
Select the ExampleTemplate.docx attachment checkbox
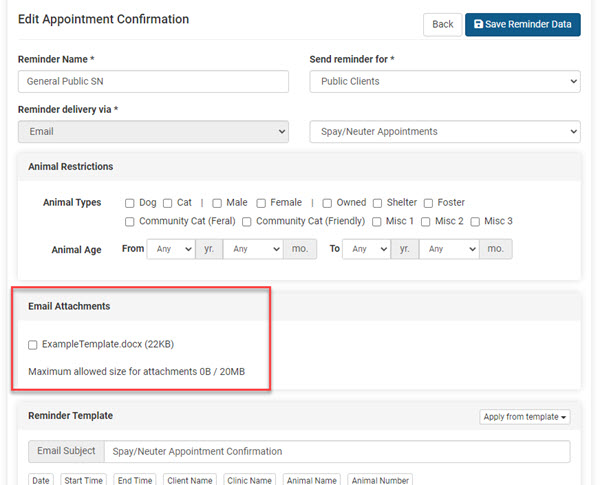click(x=33, y=345)
